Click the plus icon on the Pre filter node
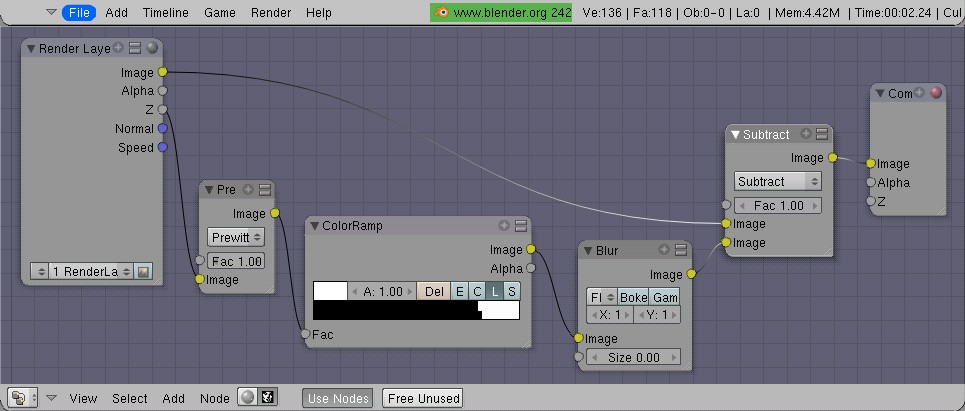 (248, 190)
